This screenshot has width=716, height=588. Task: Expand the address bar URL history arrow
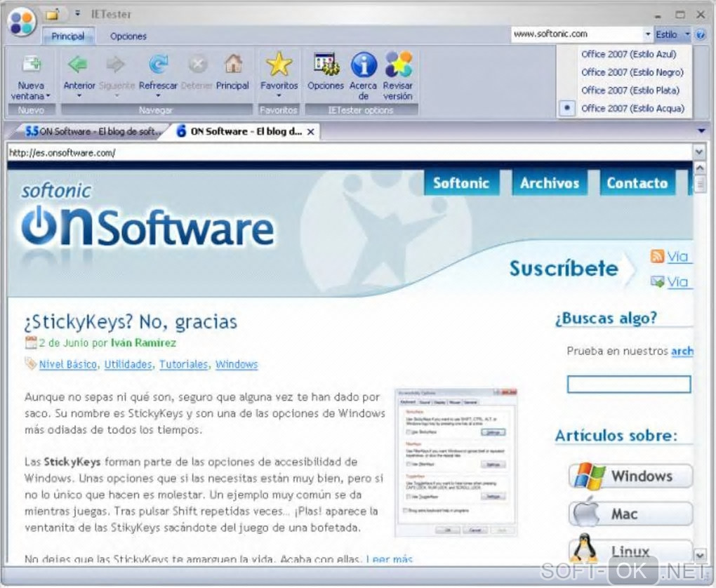point(698,152)
